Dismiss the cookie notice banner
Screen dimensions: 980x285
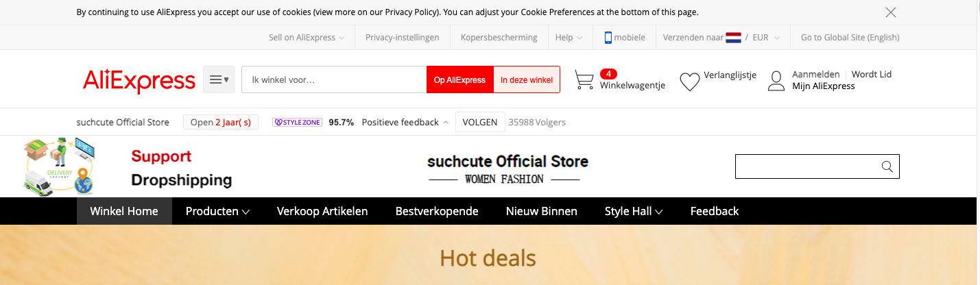point(891,12)
